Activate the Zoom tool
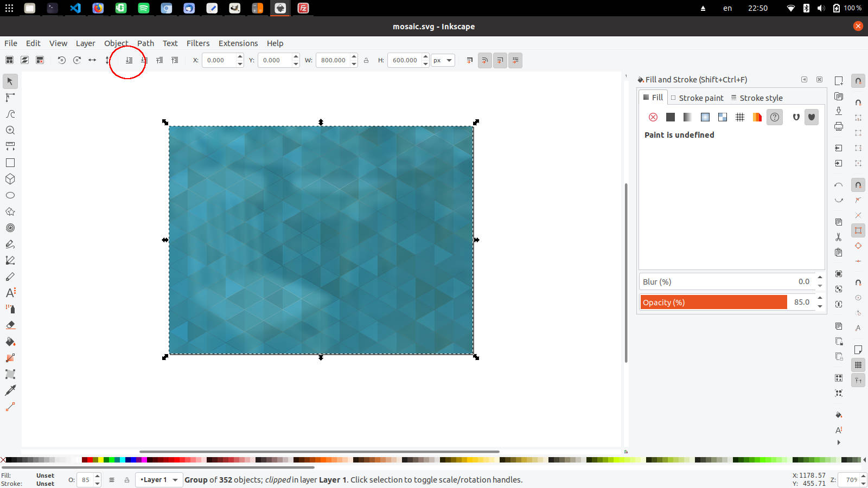Image resolution: width=868 pixels, height=488 pixels. coord(10,130)
